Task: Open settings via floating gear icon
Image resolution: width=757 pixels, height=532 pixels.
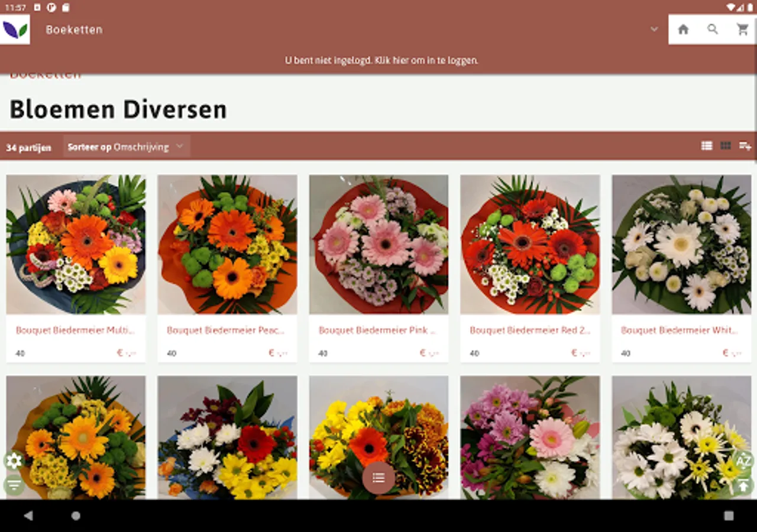Action: tap(14, 461)
